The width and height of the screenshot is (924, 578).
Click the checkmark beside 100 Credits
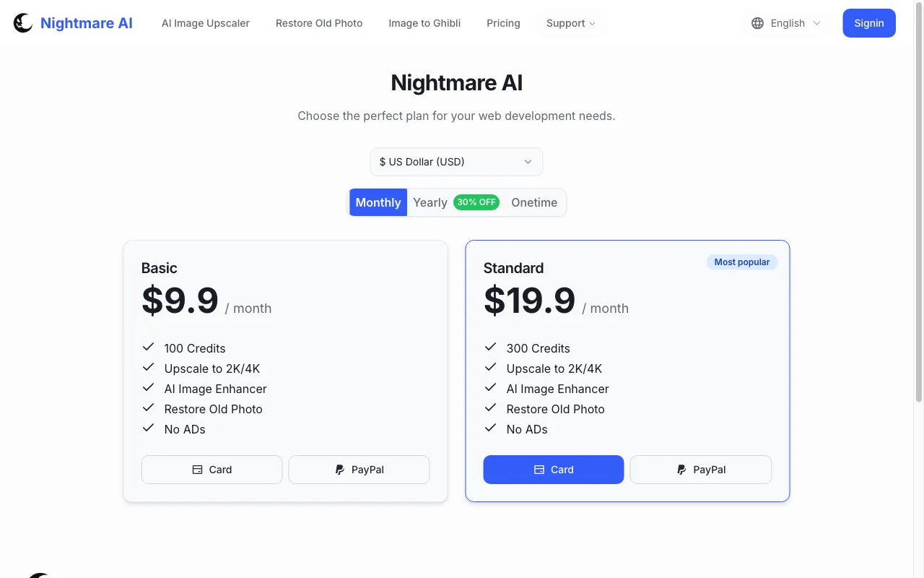149,348
